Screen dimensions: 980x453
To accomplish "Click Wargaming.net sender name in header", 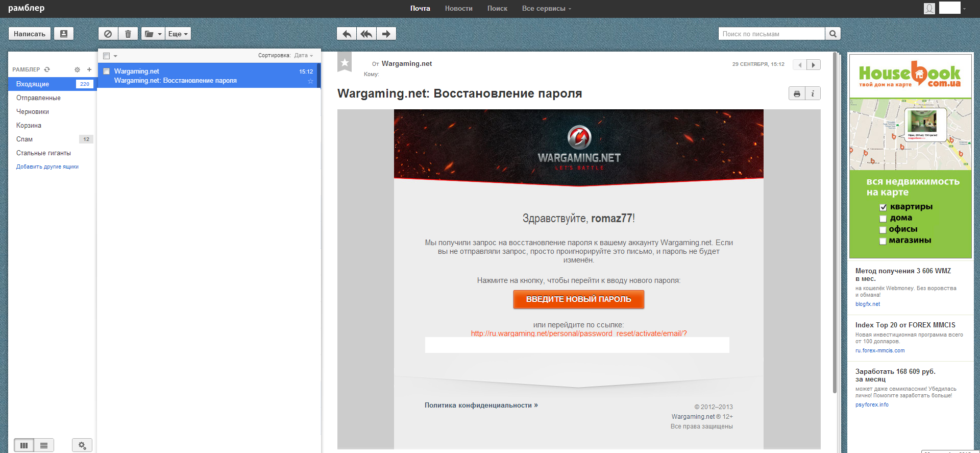I will (407, 63).
